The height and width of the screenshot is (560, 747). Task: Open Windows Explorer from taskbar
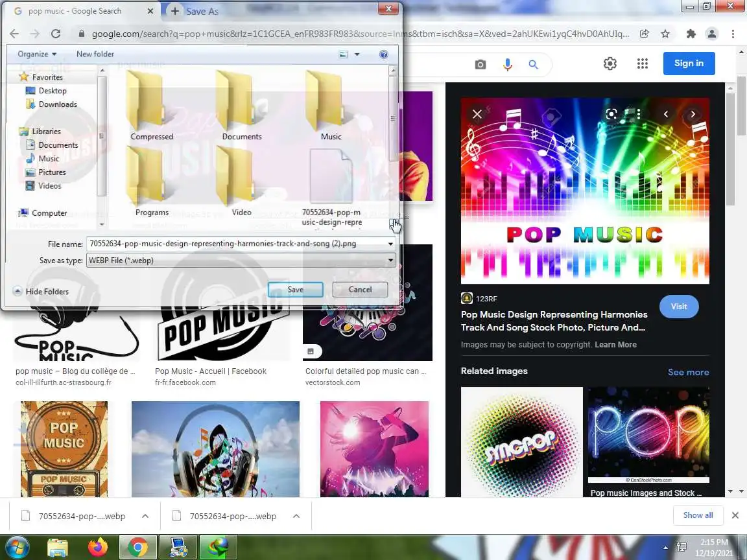tap(58, 547)
